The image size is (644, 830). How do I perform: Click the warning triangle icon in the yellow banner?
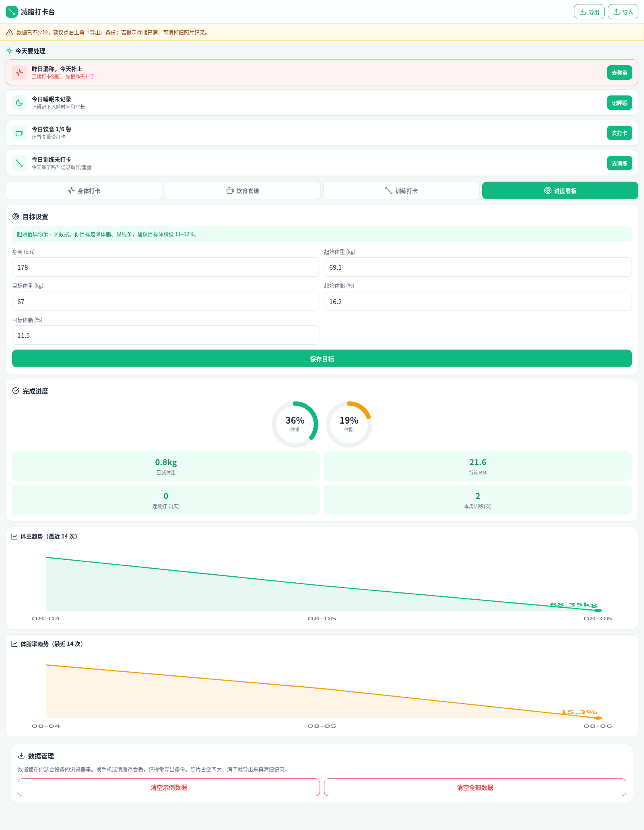(10, 32)
